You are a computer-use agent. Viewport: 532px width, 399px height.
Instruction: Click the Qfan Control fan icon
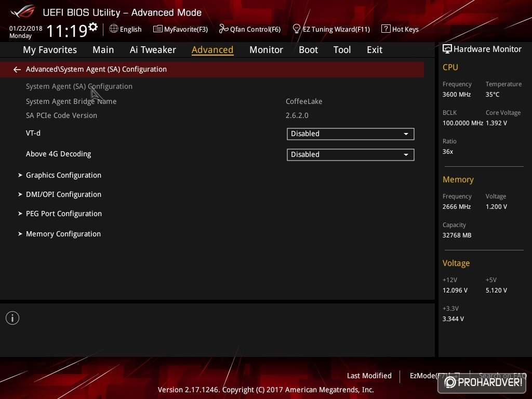pos(223,29)
